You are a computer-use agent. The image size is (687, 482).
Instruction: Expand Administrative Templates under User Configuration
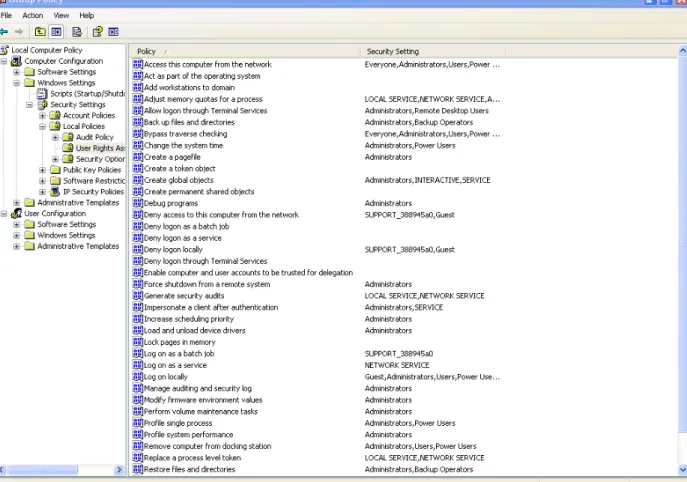17,246
